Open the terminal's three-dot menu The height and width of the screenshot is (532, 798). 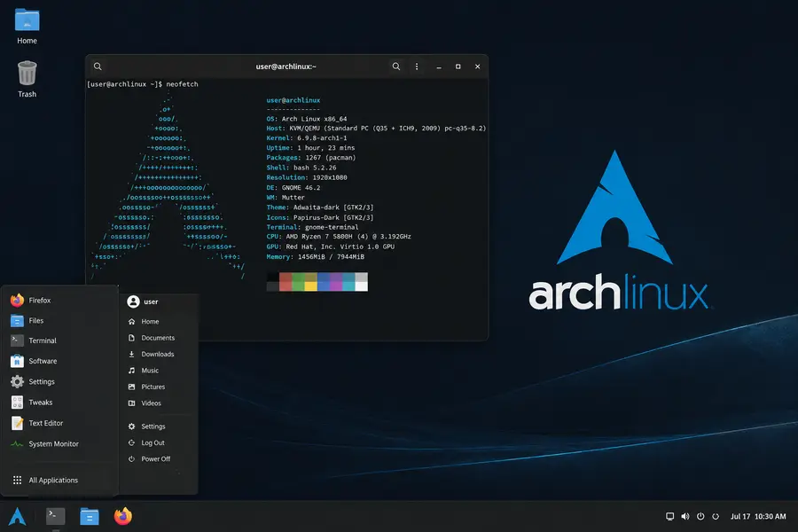[x=417, y=66]
